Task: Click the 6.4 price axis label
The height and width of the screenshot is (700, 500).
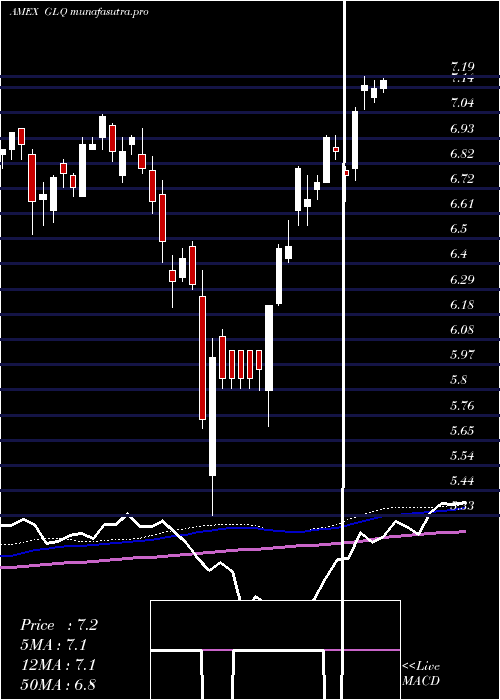Action: click(459, 254)
